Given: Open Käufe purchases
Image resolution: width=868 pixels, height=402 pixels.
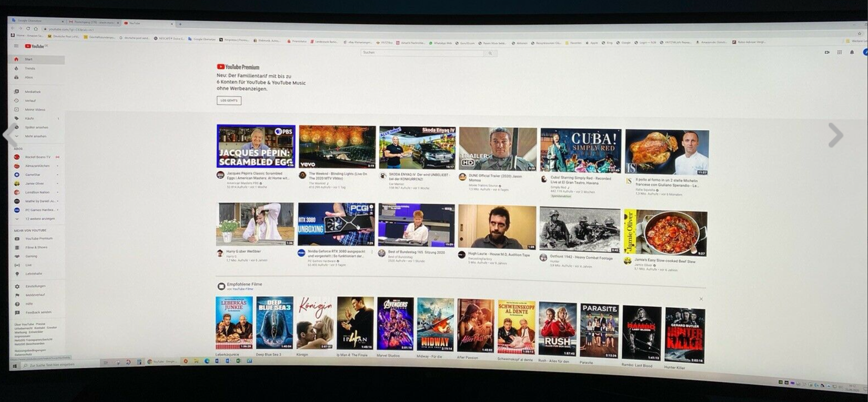Looking at the screenshot, I should (37, 118).
